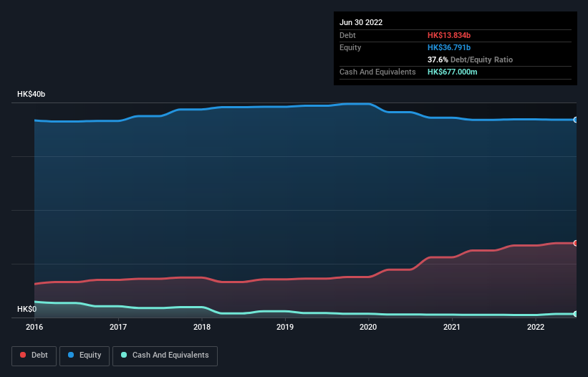Click the 2022 x-axis label

coord(536,327)
